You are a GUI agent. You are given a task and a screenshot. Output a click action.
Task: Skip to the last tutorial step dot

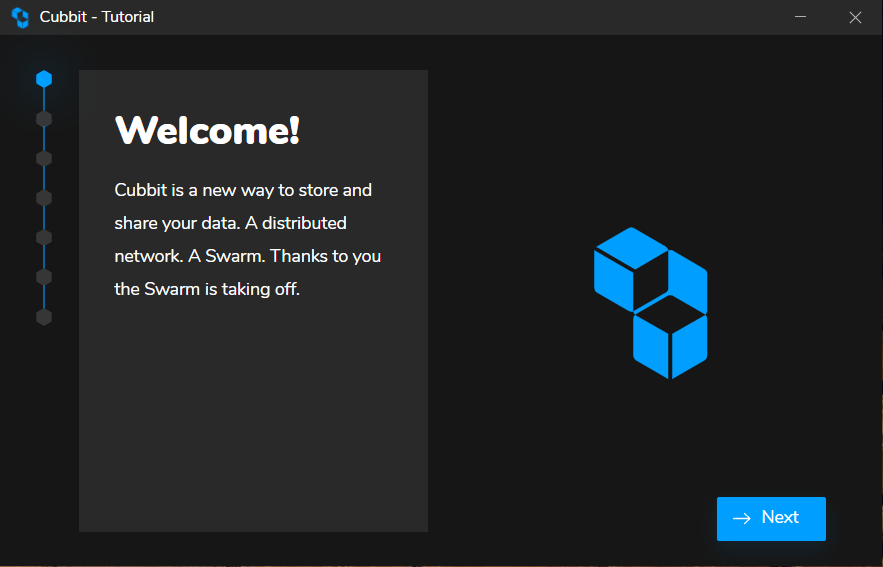point(44,317)
